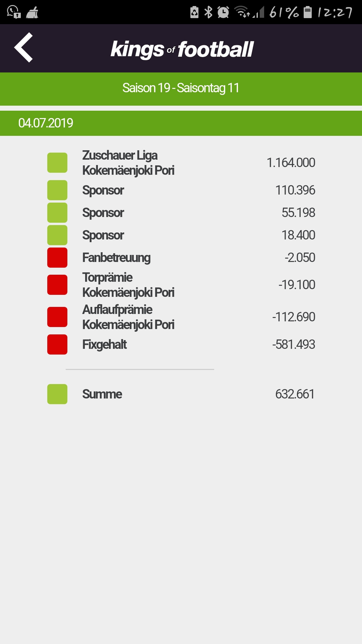Tap the alarm clock status icon

223,12
